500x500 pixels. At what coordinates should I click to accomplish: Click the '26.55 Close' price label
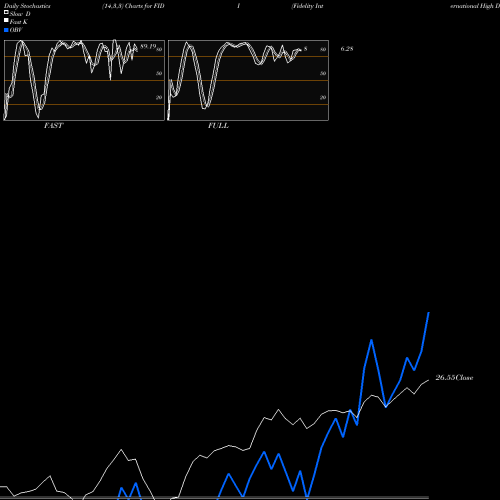(x=454, y=378)
